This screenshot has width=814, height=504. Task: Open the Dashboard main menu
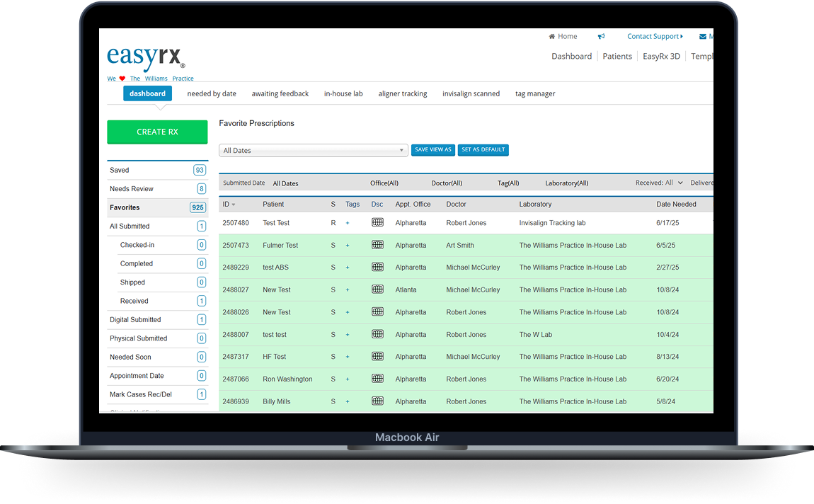click(x=571, y=56)
